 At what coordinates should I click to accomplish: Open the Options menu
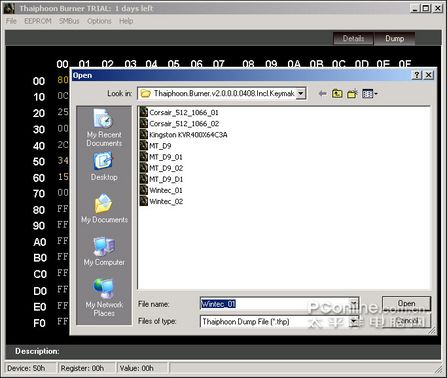point(99,21)
